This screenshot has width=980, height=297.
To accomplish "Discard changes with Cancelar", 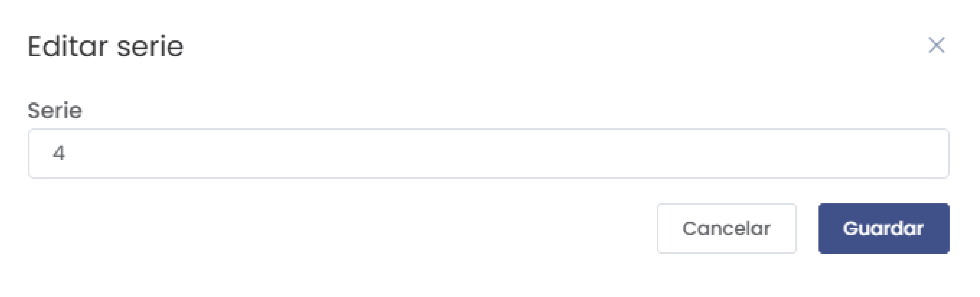I will pyautogui.click(x=726, y=228).
